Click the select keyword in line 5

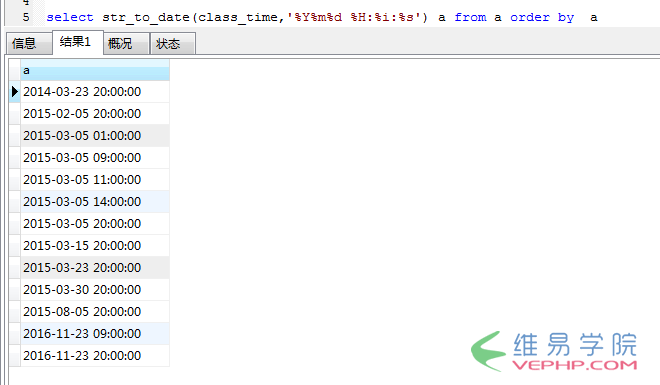[x=70, y=17]
